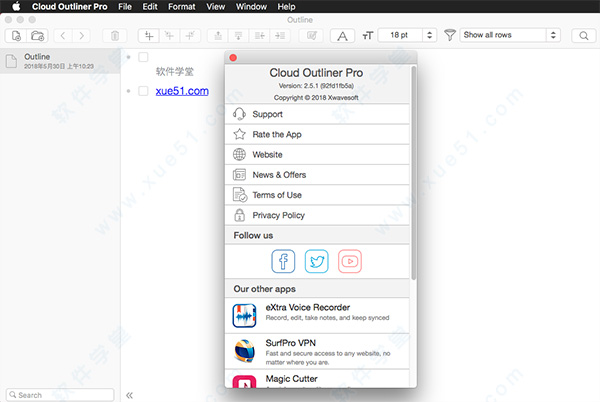Image resolution: width=600 pixels, height=402 pixels.
Task: Follow the xue51.com hyperlink
Action: pos(182,91)
